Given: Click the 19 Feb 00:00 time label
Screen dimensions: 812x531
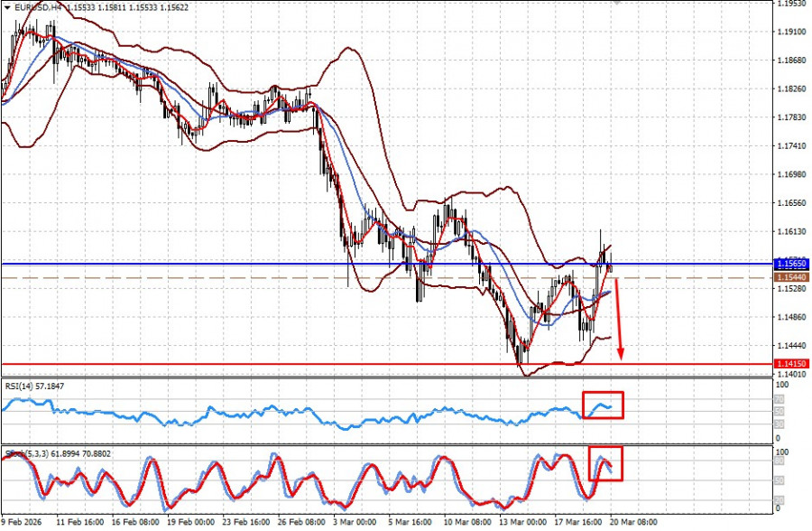Looking at the screenshot, I should point(190,522).
